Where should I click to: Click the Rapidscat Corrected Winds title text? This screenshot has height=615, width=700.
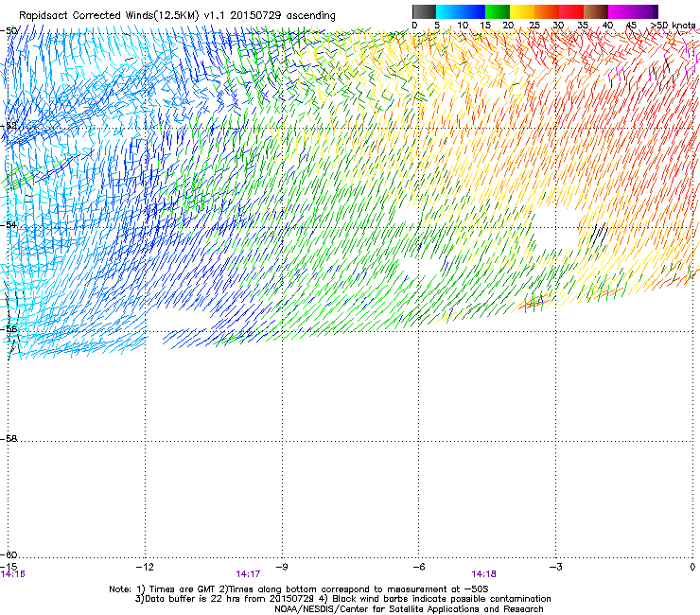pos(177,16)
